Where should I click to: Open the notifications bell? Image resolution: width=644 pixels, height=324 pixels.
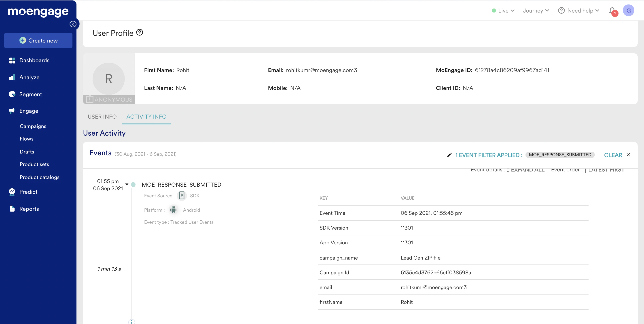[x=612, y=11]
